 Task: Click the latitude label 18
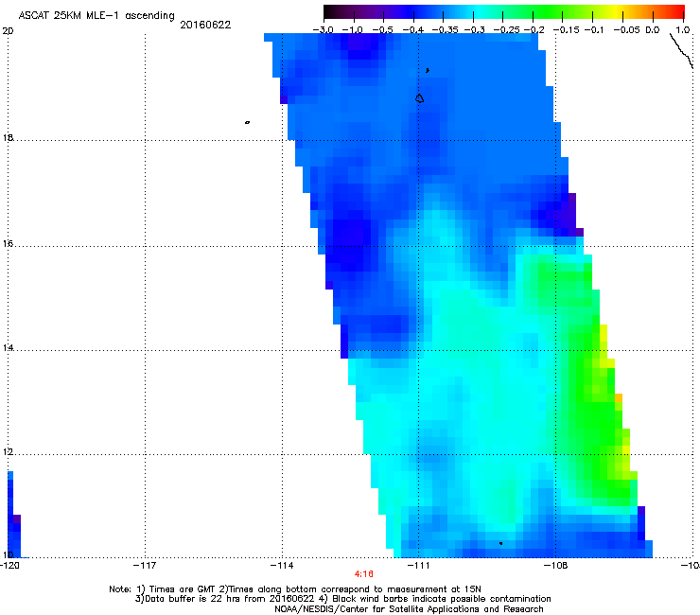(x=8, y=137)
